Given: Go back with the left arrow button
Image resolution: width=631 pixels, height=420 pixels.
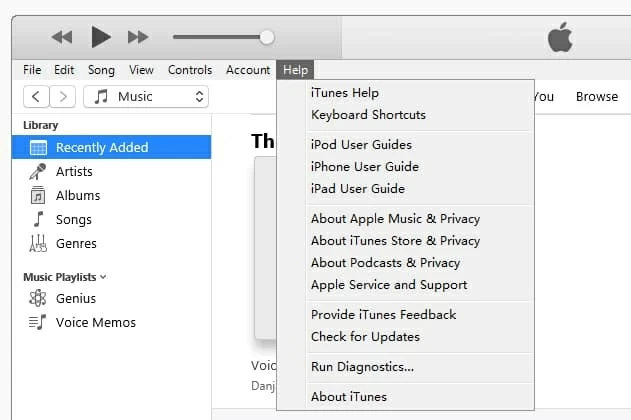Looking at the screenshot, I should (36, 97).
